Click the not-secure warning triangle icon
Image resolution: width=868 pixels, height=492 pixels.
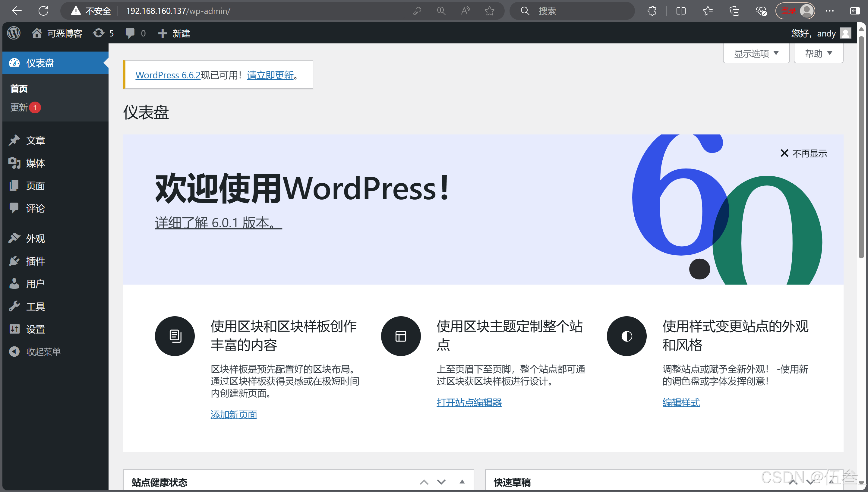click(76, 11)
